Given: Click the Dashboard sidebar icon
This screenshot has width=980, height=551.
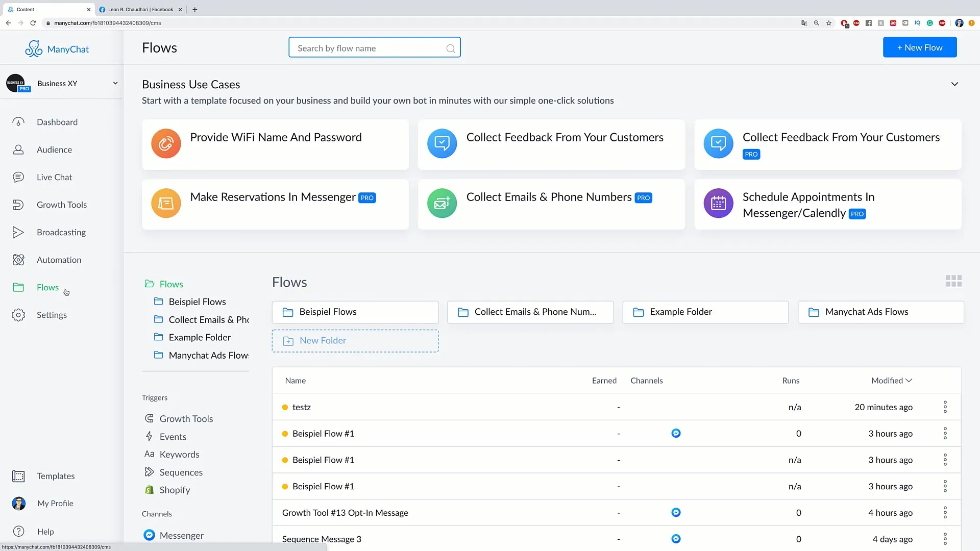Looking at the screenshot, I should 18,122.
